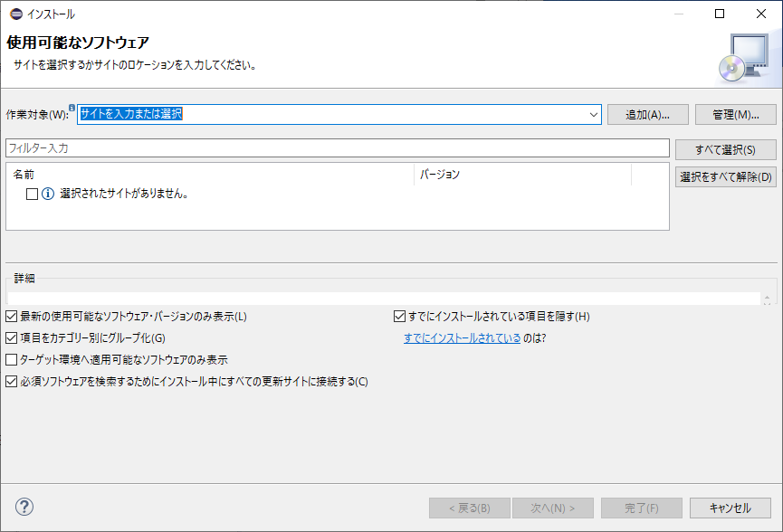
Task: Click the フィルター入力 filter text field
Action: point(337,148)
